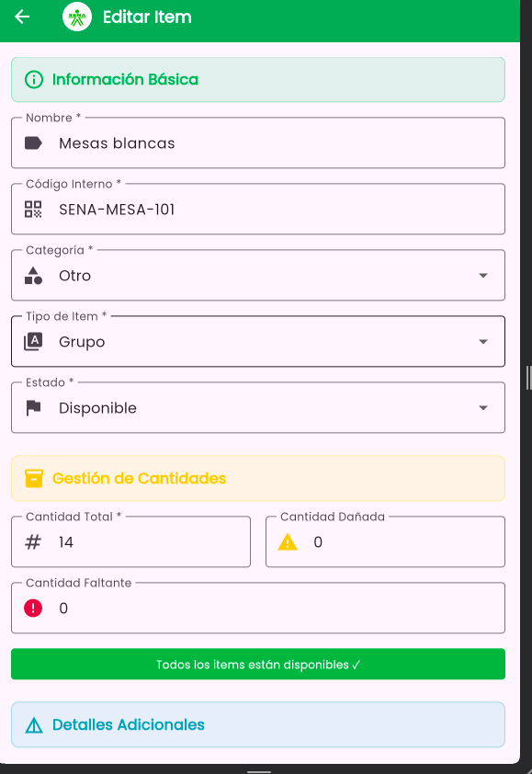Click the QR code icon in Código Interno

pyautogui.click(x=33, y=210)
